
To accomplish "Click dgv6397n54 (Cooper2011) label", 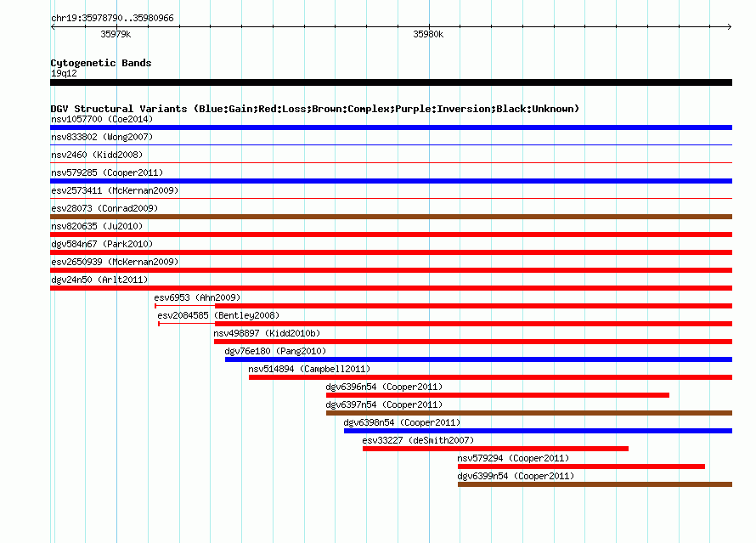I will [x=384, y=404].
